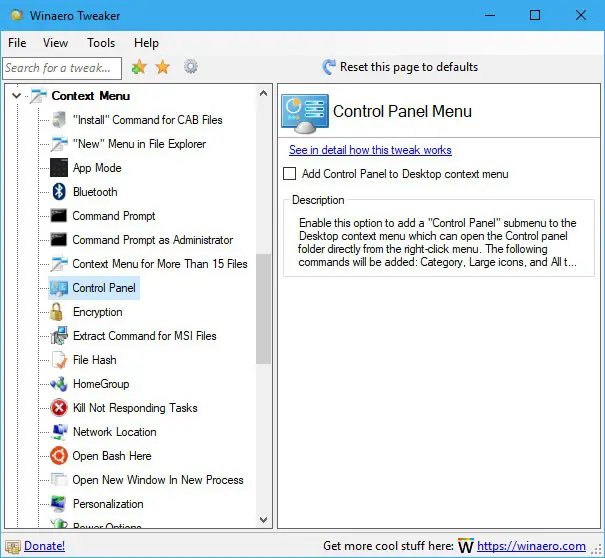
Task: Click the Command Prompt as Administrator icon
Action: click(x=59, y=239)
